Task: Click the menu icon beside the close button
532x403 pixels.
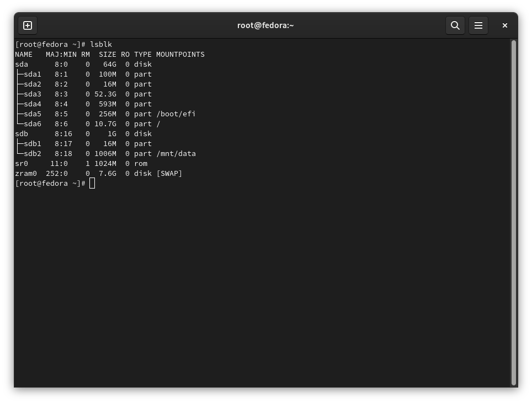Action: point(478,25)
